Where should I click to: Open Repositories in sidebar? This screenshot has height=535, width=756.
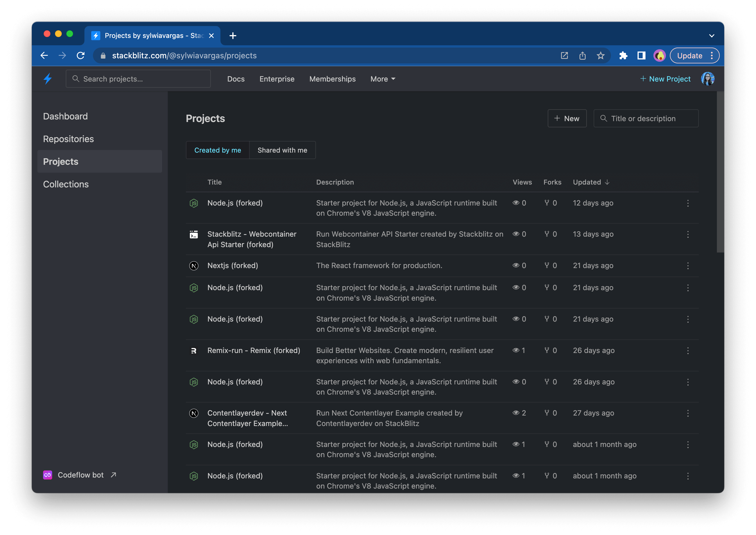69,139
